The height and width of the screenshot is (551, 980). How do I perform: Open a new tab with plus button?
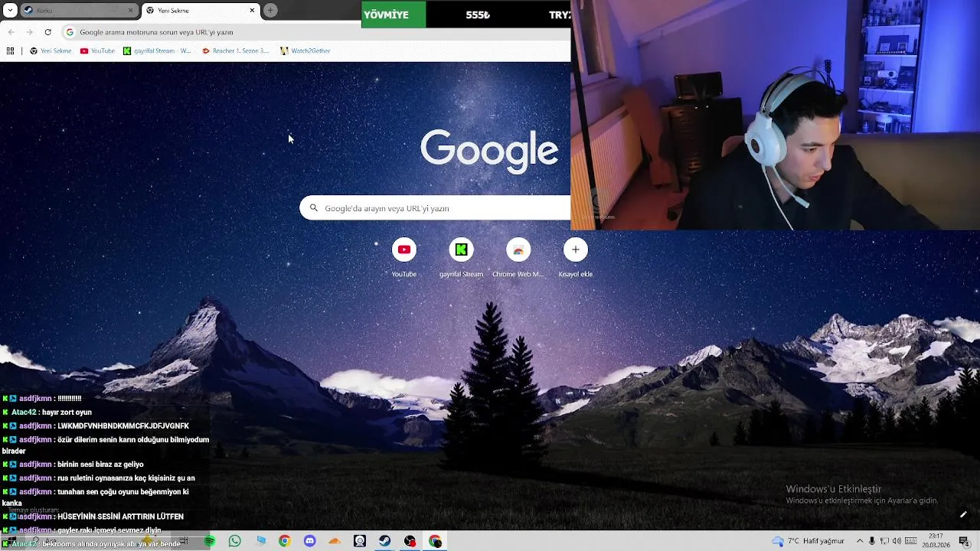(x=270, y=10)
